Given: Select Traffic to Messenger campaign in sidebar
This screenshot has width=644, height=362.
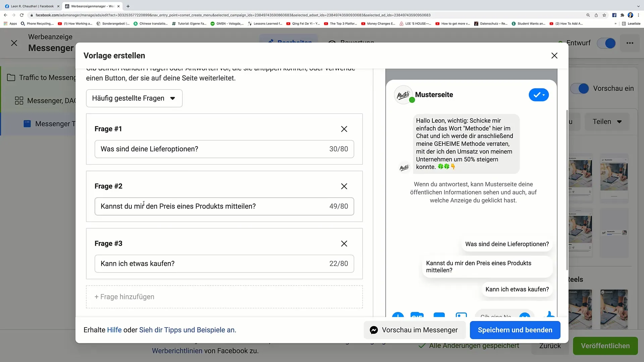Looking at the screenshot, I should (39, 78).
